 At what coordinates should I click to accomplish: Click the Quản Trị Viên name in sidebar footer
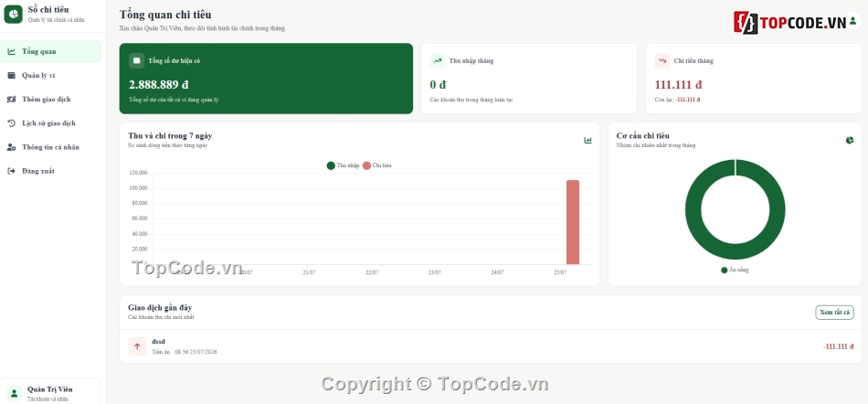coord(50,389)
